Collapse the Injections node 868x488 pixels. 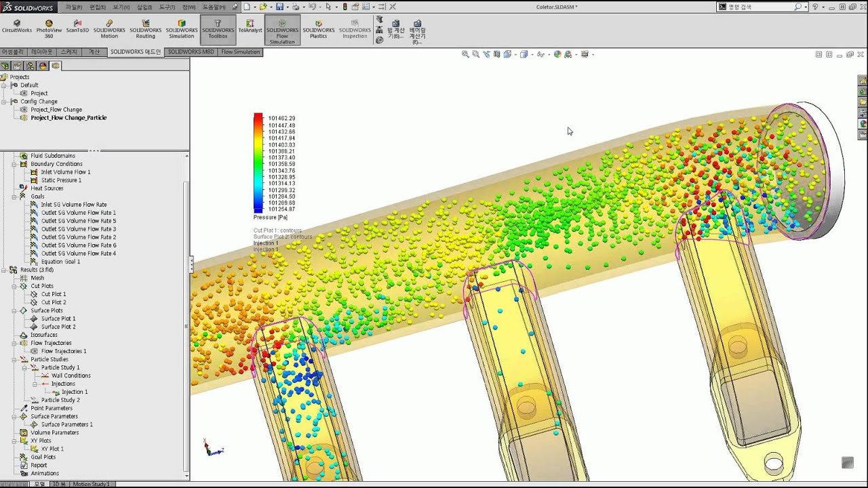pos(35,384)
